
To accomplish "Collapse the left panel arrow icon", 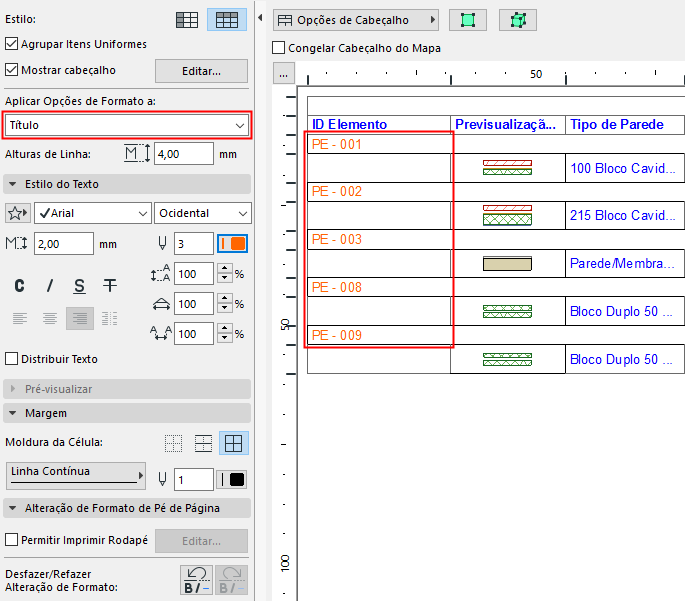I will point(260,18).
